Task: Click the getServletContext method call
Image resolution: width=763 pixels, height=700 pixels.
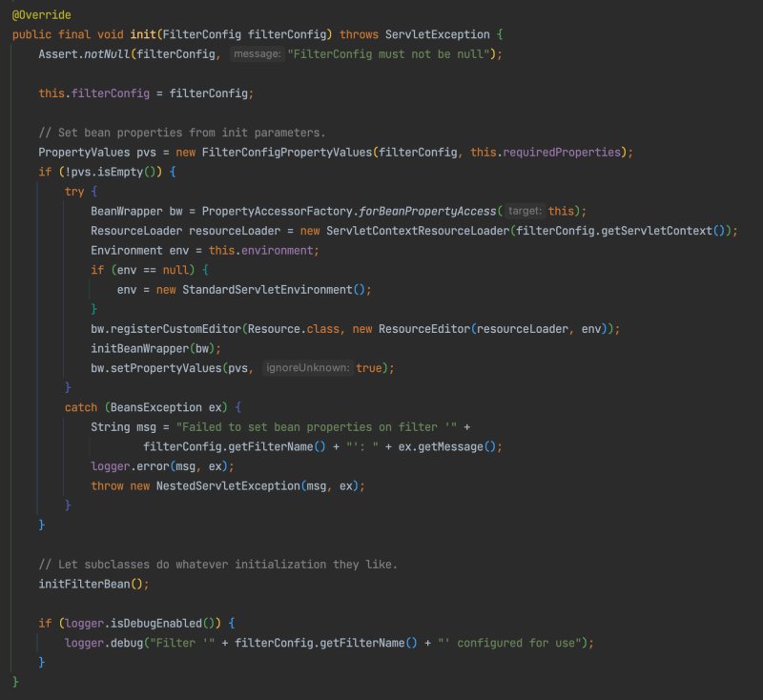Action: (x=656, y=231)
